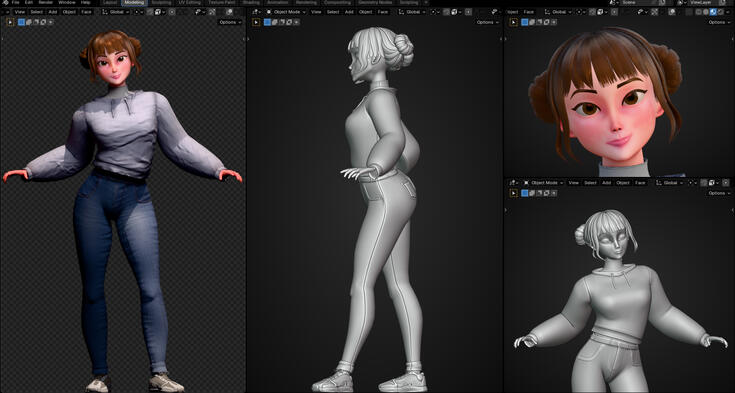Open the Help menu in the top bar
This screenshot has width=735, height=393.
tap(86, 2)
